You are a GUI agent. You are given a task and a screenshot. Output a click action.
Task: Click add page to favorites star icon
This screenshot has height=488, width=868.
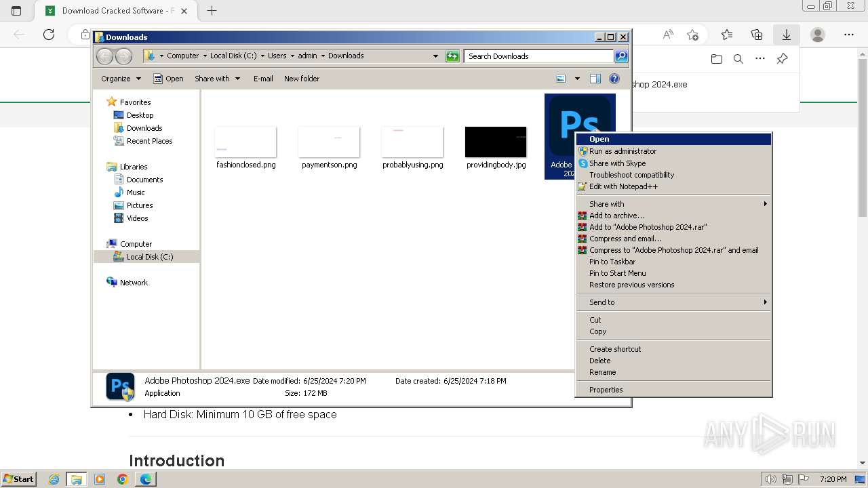pyautogui.click(x=692, y=35)
